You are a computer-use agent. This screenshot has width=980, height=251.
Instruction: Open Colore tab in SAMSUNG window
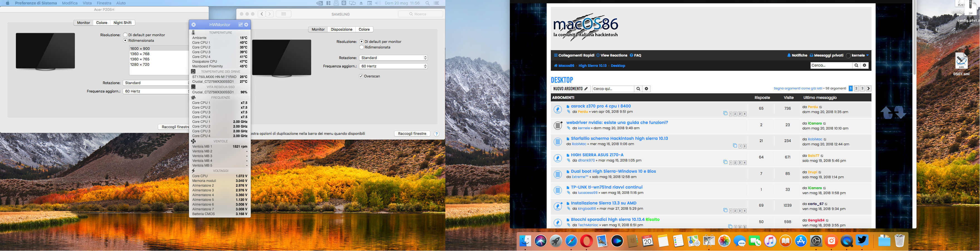click(364, 29)
